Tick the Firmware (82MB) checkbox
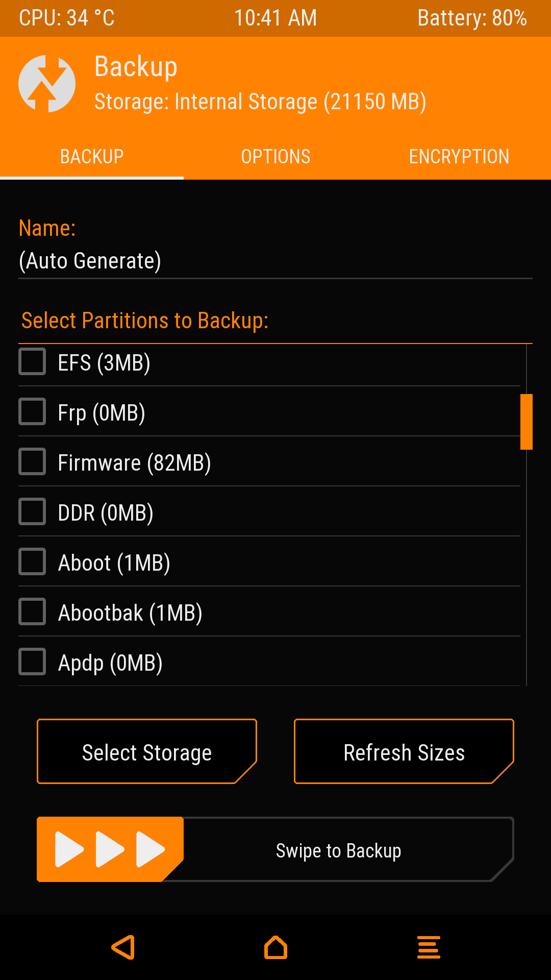 tap(32, 462)
